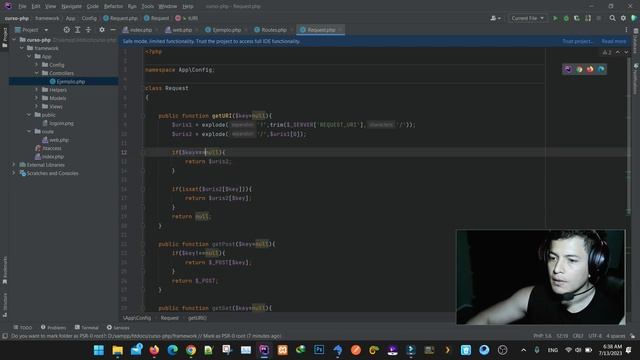Start debugging with the green bug icon
This screenshot has width=640, height=360.
(566, 18)
